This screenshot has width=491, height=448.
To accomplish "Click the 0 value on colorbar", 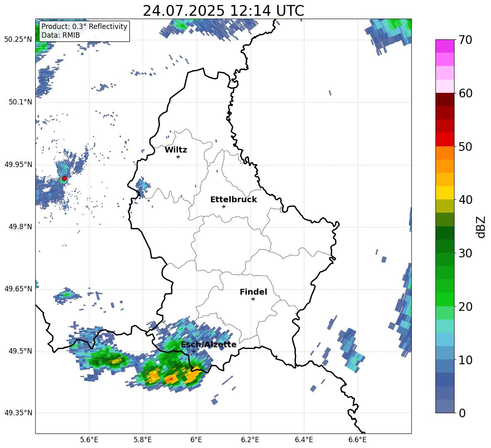I will tap(462, 413).
